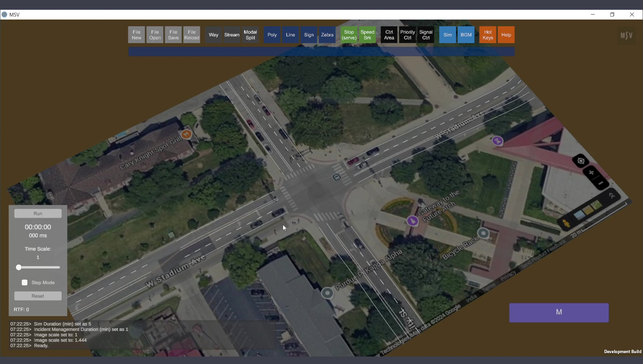Toggle the BGM background map button

(466, 35)
